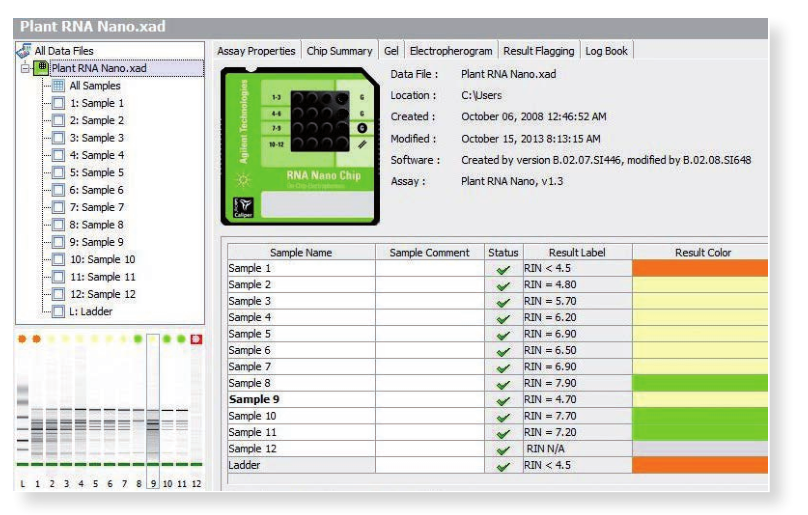Select the All Samples grid icon
The height and width of the screenshot is (515, 808).
click(x=59, y=86)
